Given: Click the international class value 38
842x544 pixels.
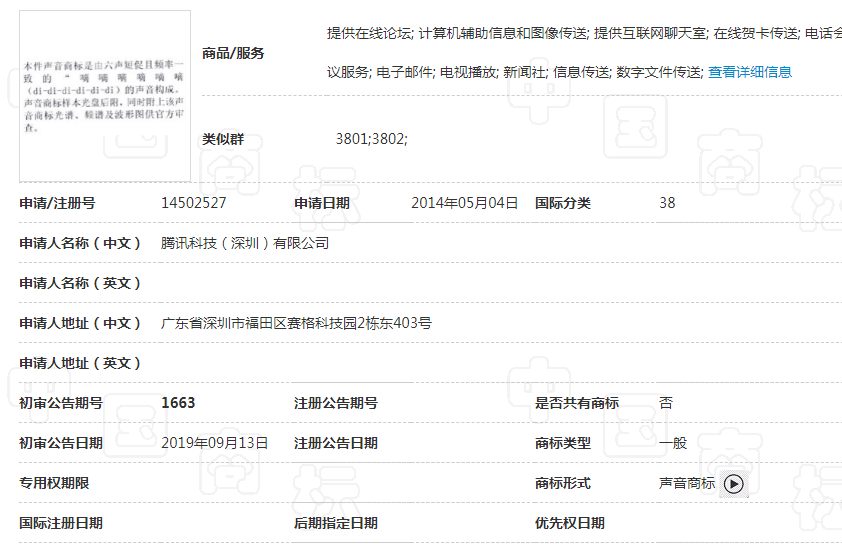Looking at the screenshot, I should point(667,203).
